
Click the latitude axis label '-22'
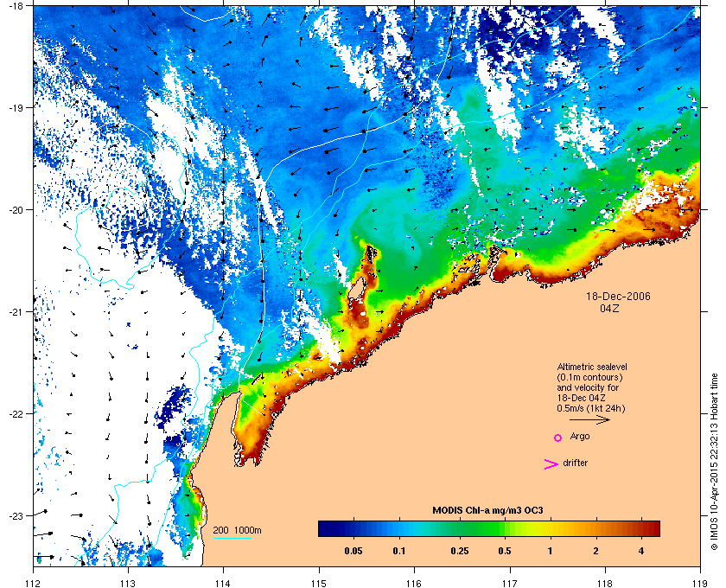pyautogui.click(x=16, y=414)
